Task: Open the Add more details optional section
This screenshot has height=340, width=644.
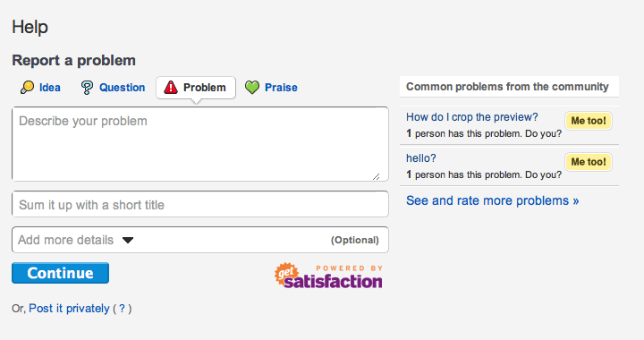Action: tap(200, 240)
